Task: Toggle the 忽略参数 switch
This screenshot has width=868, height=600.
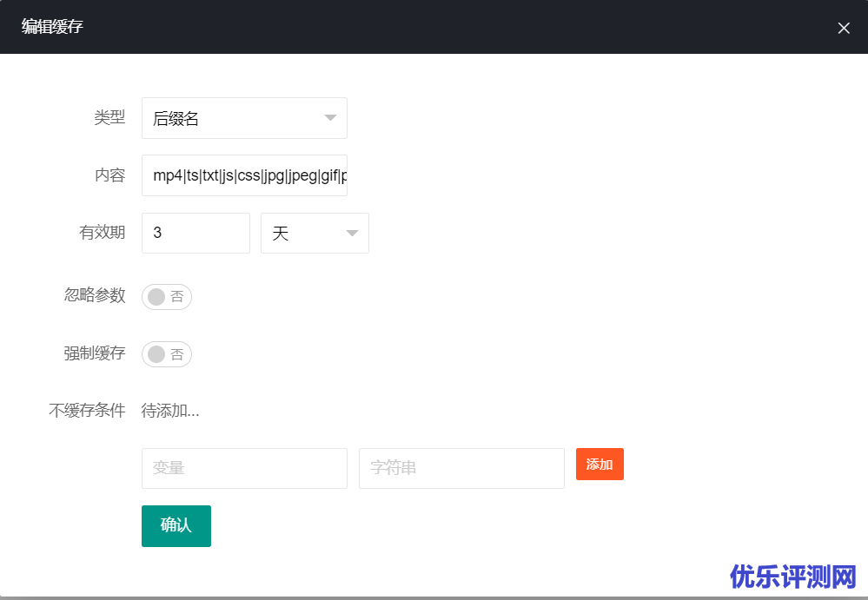Action: pyautogui.click(x=167, y=297)
